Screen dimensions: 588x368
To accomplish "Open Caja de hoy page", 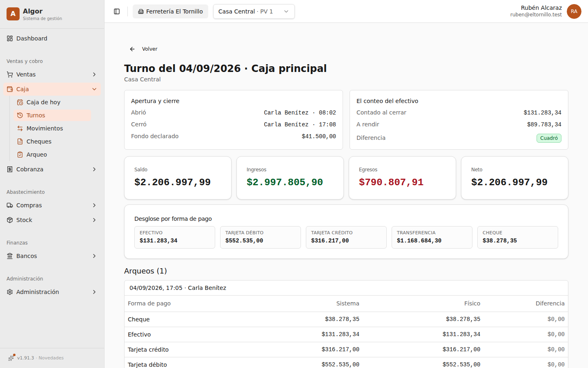I will coord(53,102).
